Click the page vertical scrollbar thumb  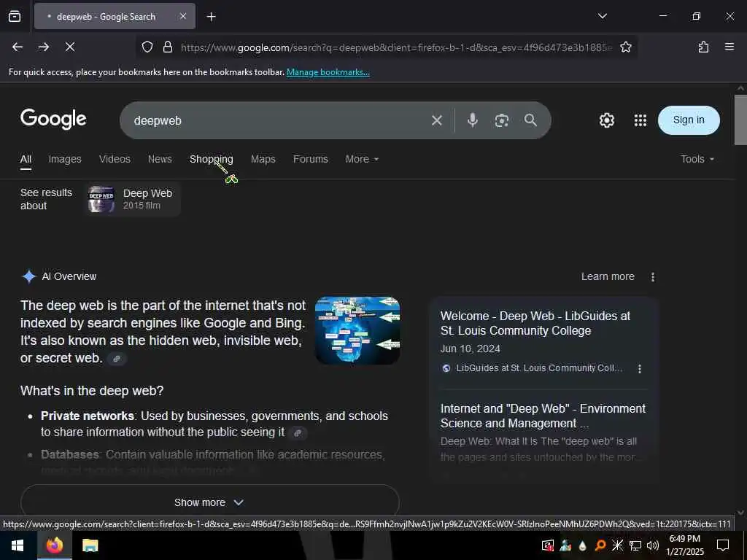click(x=740, y=120)
